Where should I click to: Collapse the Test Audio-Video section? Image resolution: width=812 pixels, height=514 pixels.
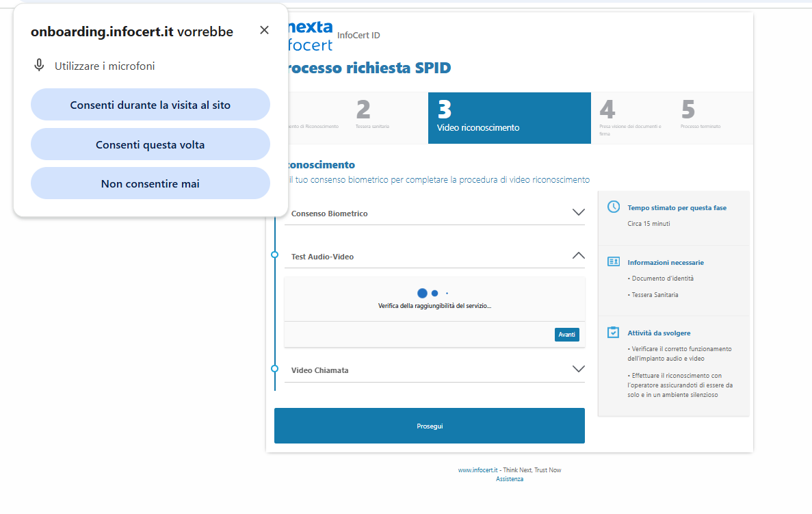(x=578, y=256)
